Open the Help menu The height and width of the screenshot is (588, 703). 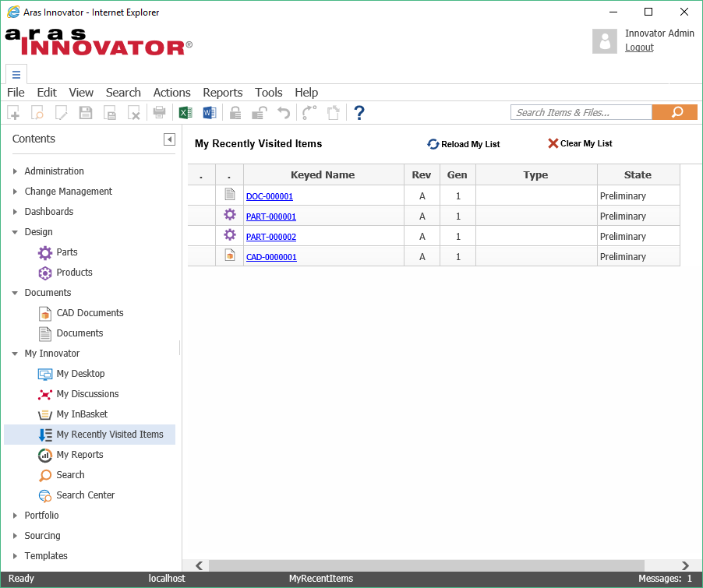[306, 93]
